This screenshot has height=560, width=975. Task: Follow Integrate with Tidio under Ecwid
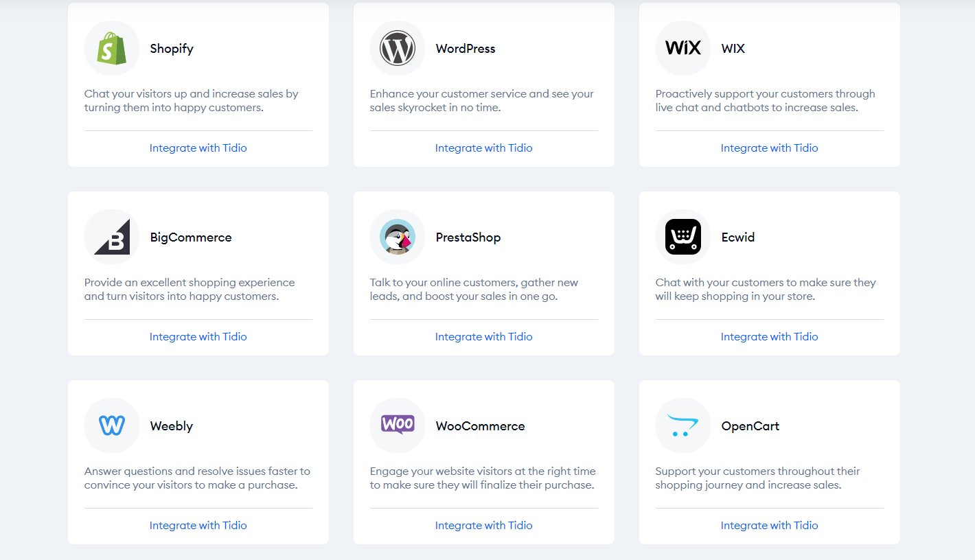pyautogui.click(x=770, y=336)
